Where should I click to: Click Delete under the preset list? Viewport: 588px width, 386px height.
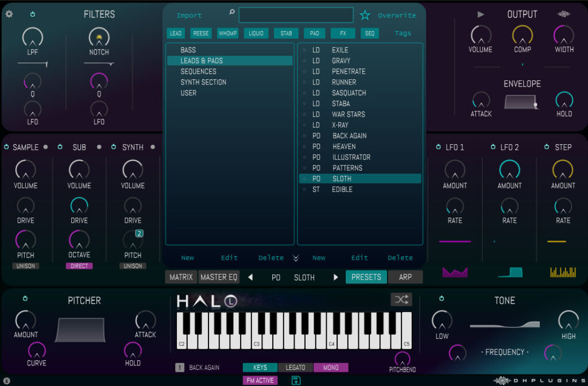(x=400, y=258)
